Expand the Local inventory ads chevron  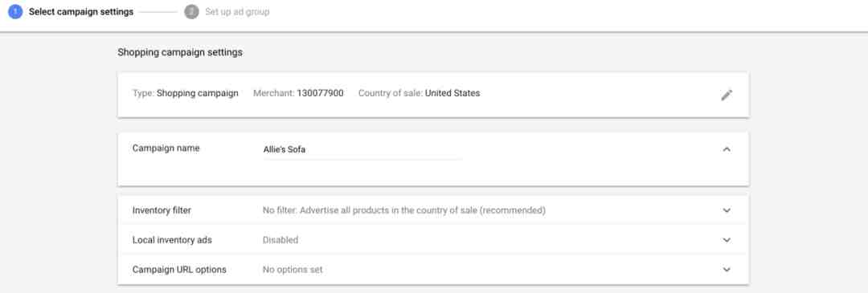pyautogui.click(x=727, y=240)
